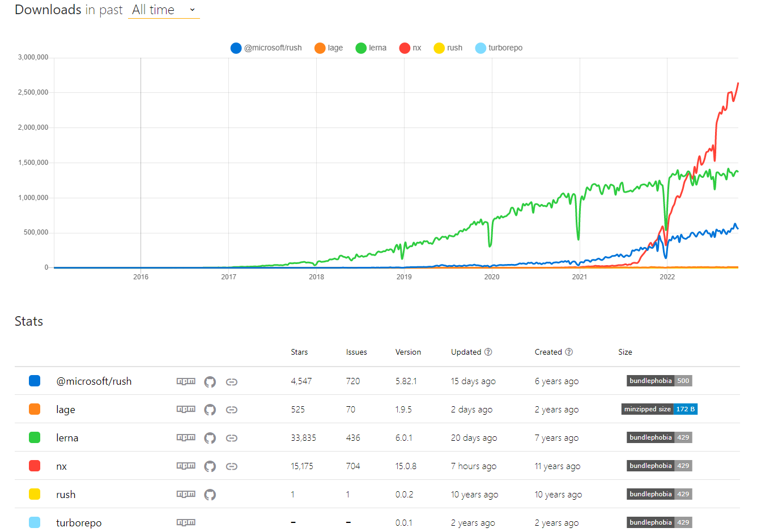Click green color swatch for lerna row
757x532 pixels.
point(35,437)
